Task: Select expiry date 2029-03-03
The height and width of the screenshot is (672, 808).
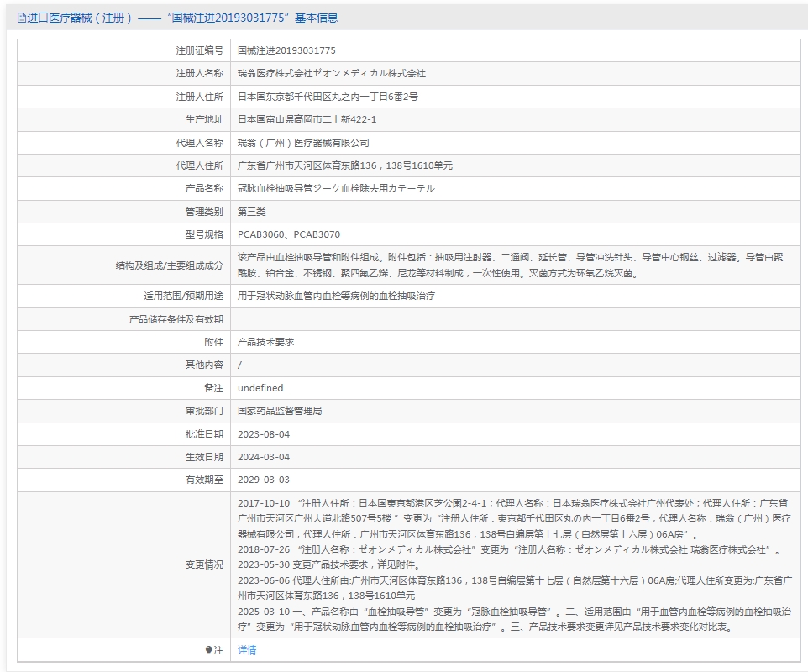Action: point(264,480)
